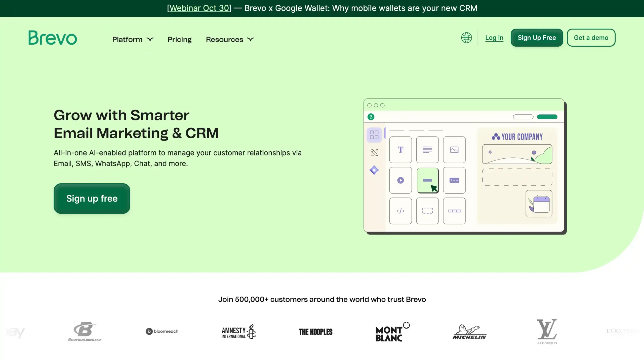Click the globe language selector icon
The image size is (644, 363).
(466, 38)
